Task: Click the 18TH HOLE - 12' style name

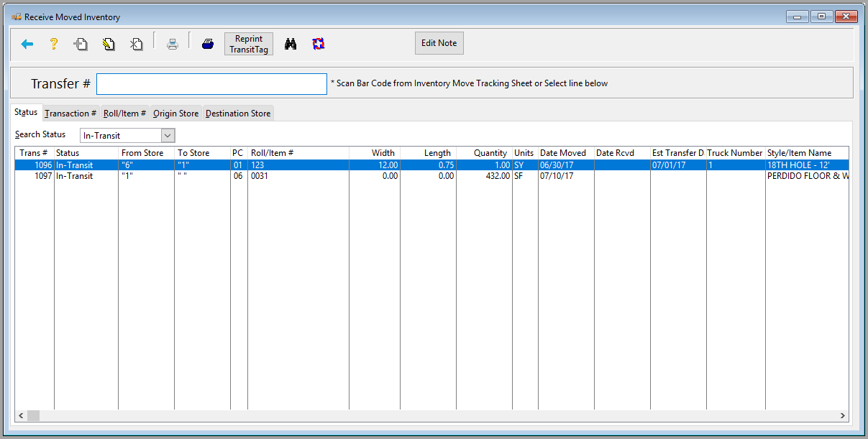Action: [798, 165]
